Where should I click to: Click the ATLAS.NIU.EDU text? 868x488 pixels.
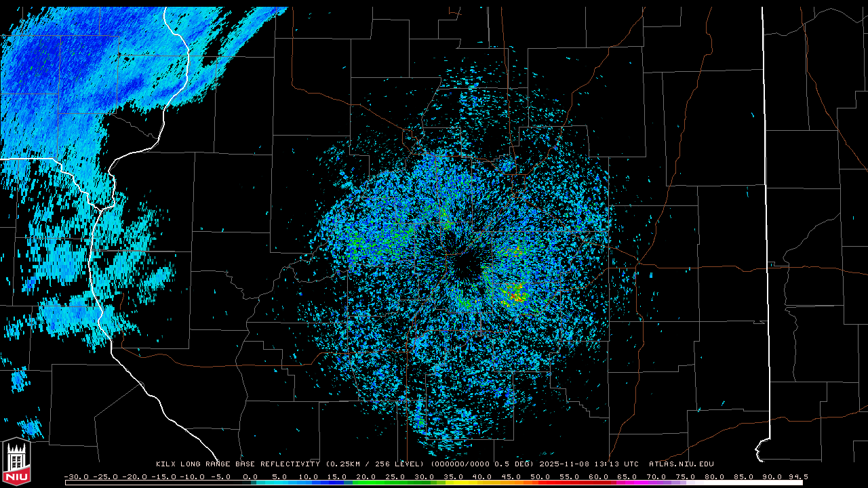point(681,464)
